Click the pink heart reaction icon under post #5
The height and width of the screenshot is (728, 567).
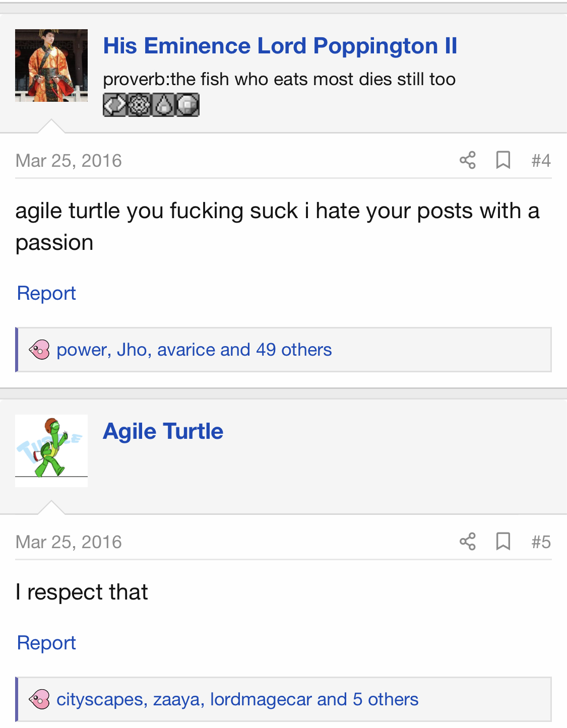[x=39, y=699]
